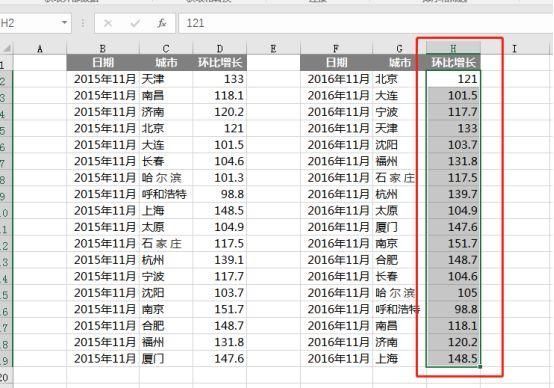Select cell 南昌 in column C
This screenshot has width=554, height=388.
[x=166, y=95]
